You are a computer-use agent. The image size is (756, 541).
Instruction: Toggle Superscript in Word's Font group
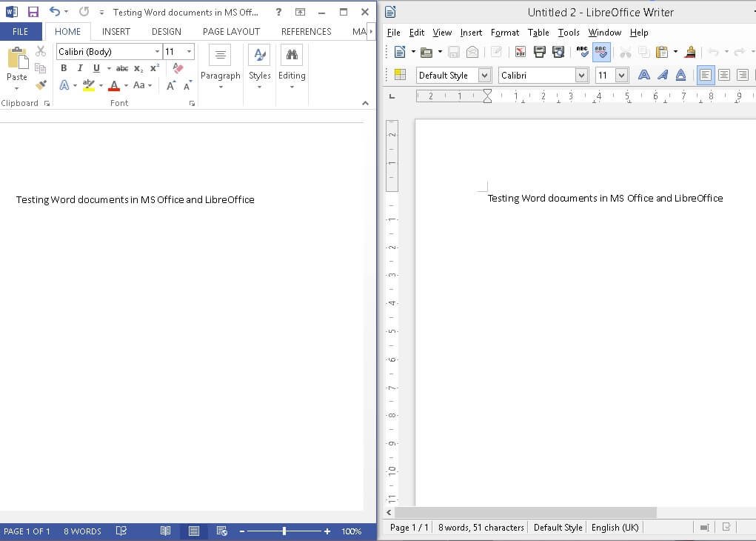tap(154, 68)
